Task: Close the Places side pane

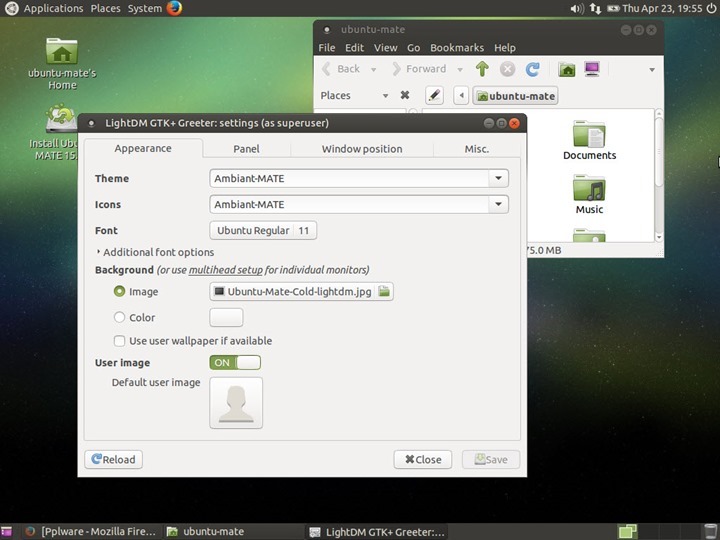Action: pos(405,95)
